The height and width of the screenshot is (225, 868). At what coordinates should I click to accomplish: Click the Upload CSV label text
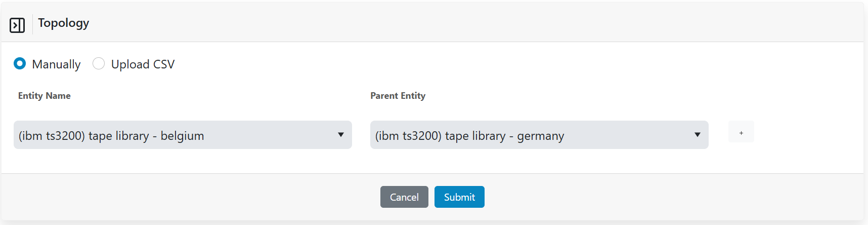(143, 64)
